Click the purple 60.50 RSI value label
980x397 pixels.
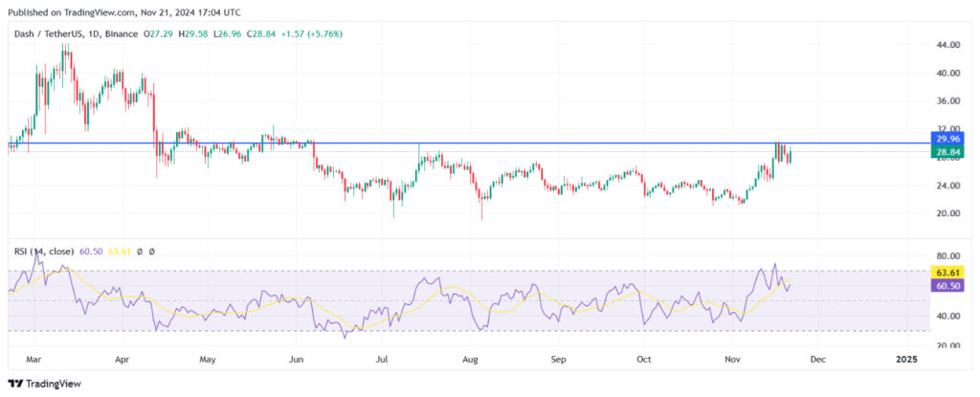(947, 285)
